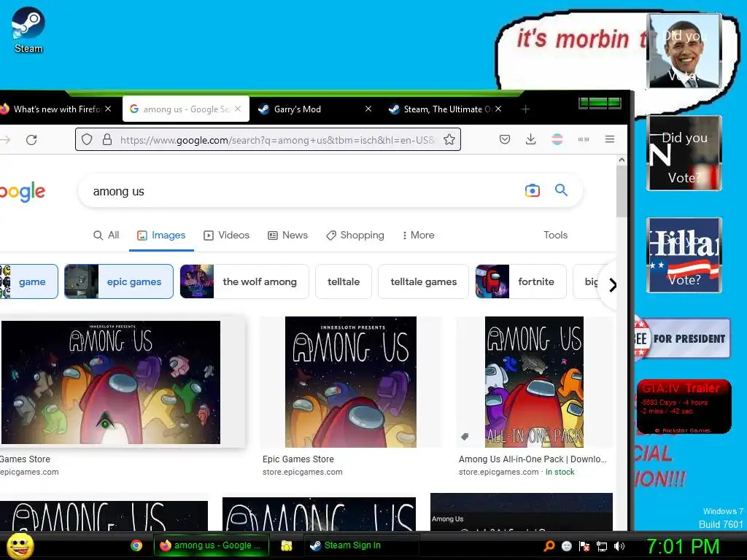Save page to Pocket icon

coord(505,139)
